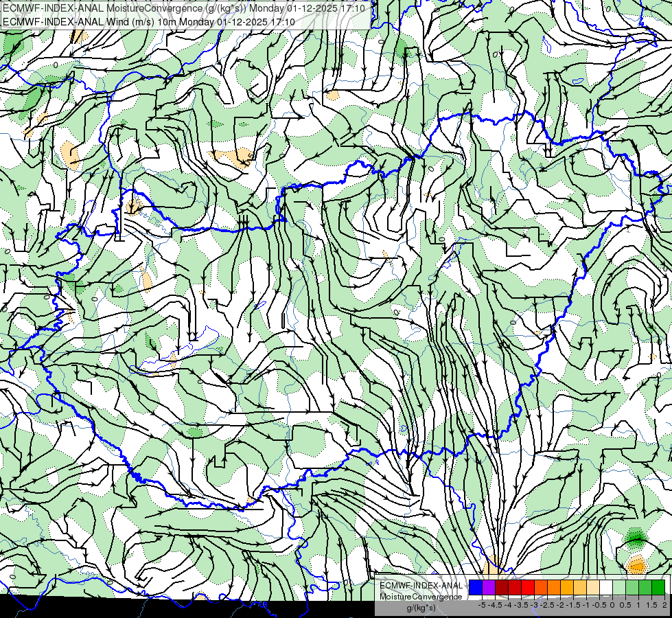Select the green swatch from 0.5 to 1
This screenshot has width=672, height=618.
pyautogui.click(x=632, y=588)
